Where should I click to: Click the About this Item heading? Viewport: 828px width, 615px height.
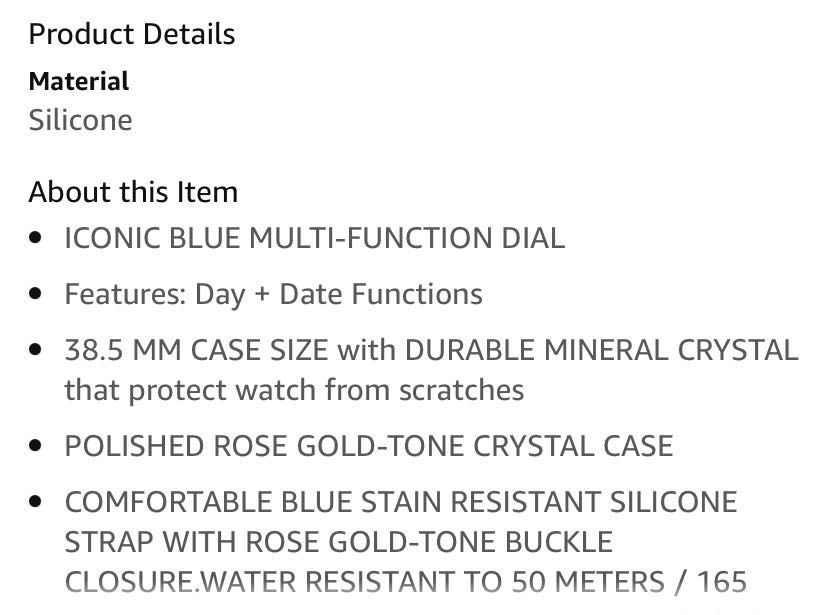pos(133,192)
